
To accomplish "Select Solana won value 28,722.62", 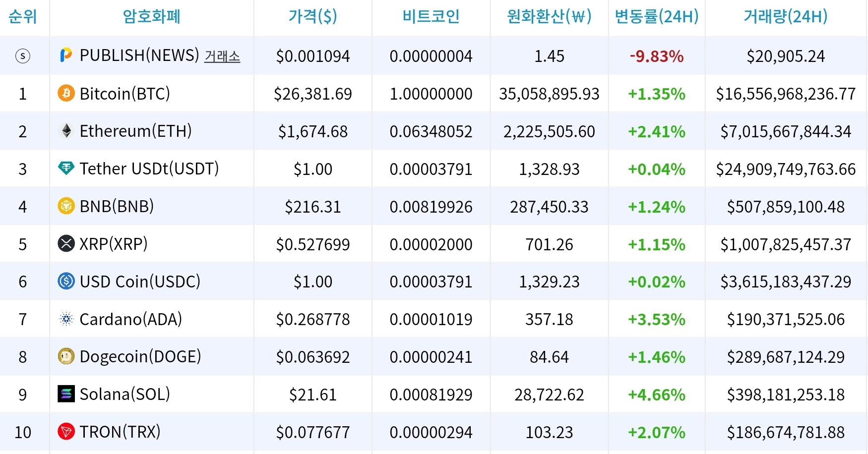I will (549, 395).
